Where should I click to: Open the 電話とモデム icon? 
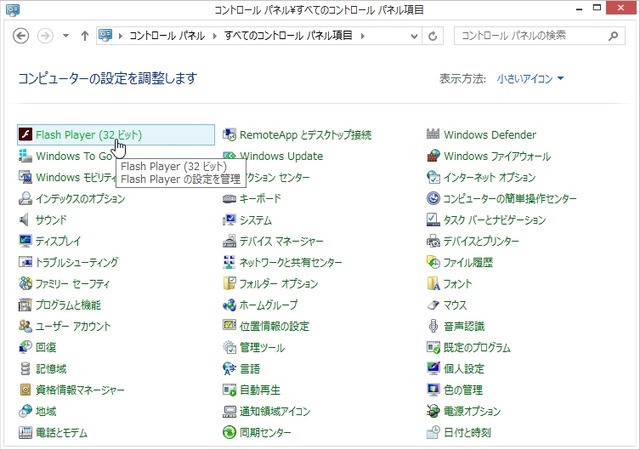[x=25, y=432]
